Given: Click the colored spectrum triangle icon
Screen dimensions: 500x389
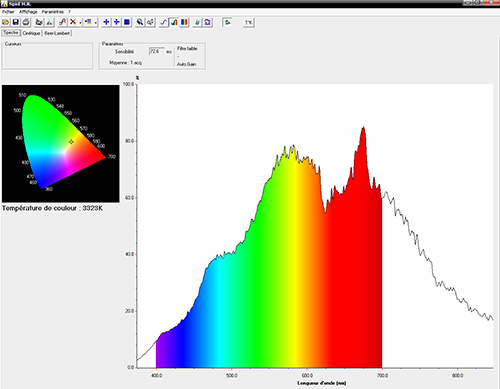Looking at the screenshot, I should [49, 22].
